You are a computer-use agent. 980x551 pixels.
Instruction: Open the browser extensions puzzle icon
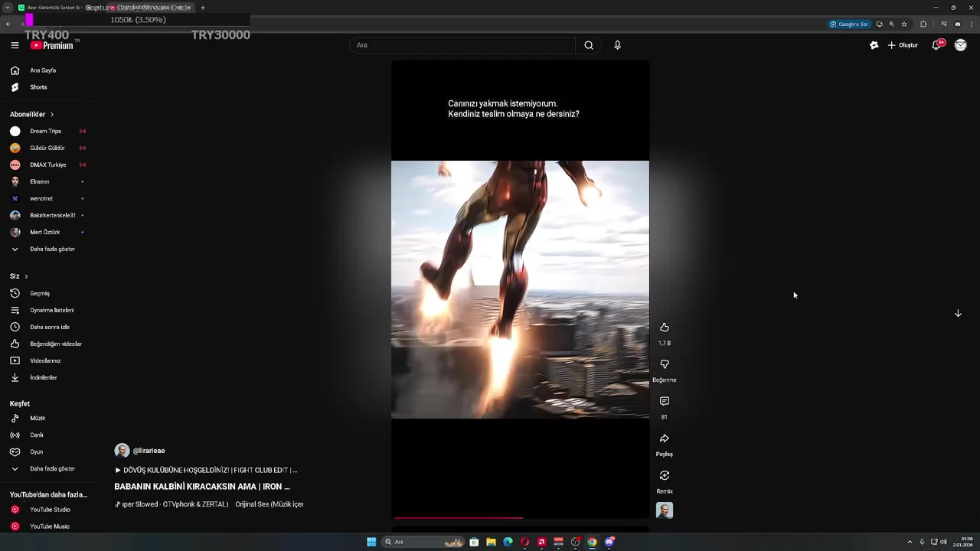(923, 24)
